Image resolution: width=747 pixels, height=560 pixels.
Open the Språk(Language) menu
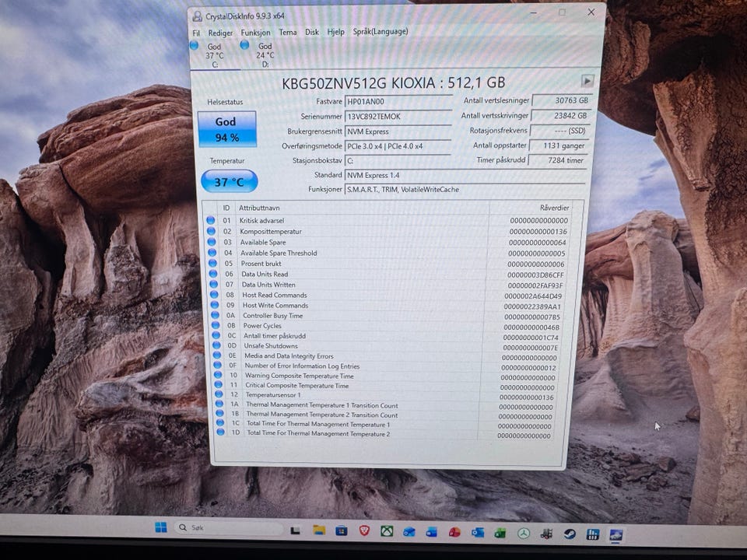pyautogui.click(x=381, y=31)
